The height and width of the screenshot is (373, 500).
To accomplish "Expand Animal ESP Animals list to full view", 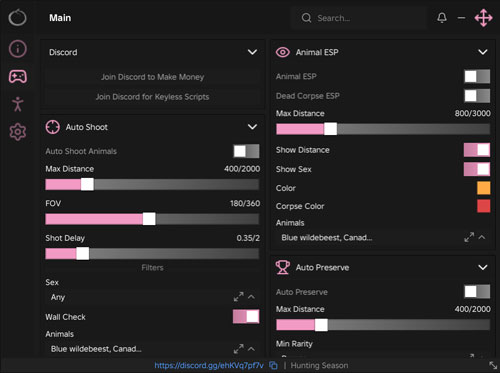I will 469,237.
